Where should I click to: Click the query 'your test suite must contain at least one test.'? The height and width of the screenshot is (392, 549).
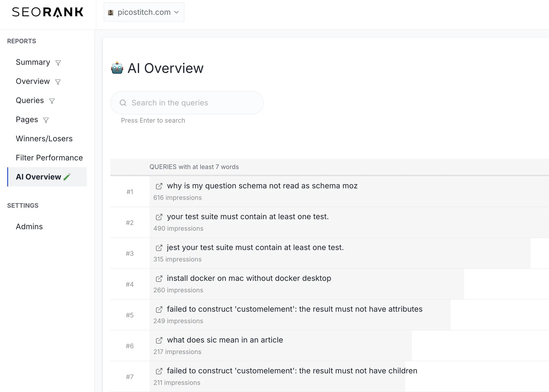tap(248, 217)
